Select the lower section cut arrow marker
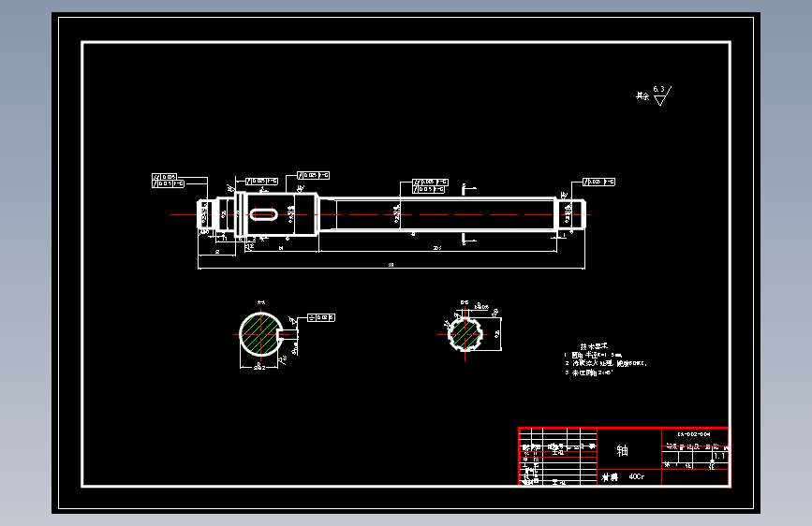 click(x=468, y=240)
